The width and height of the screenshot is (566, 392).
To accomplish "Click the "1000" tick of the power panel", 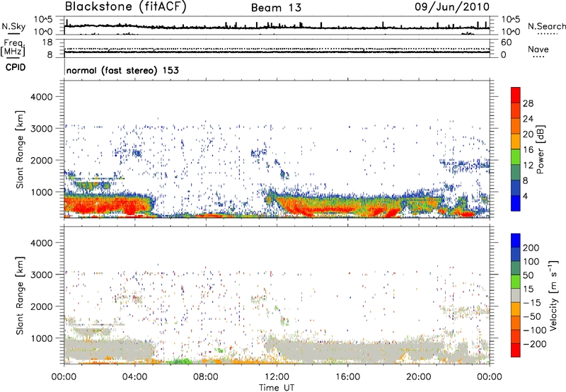I will tap(41, 192).
